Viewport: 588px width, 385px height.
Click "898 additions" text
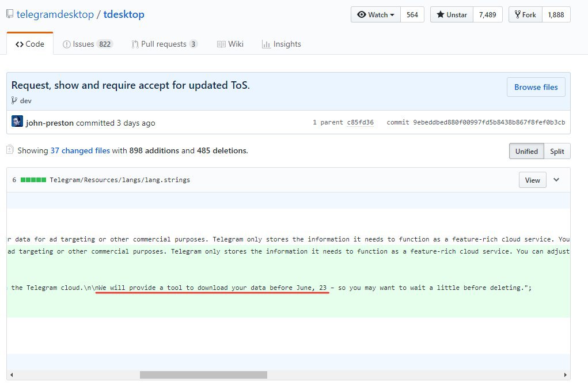(x=154, y=150)
